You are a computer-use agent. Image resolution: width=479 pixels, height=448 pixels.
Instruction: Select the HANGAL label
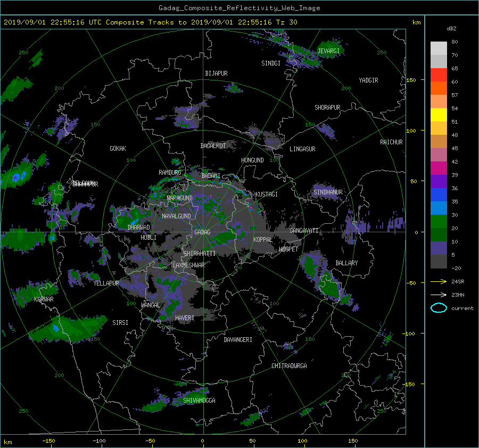click(151, 305)
